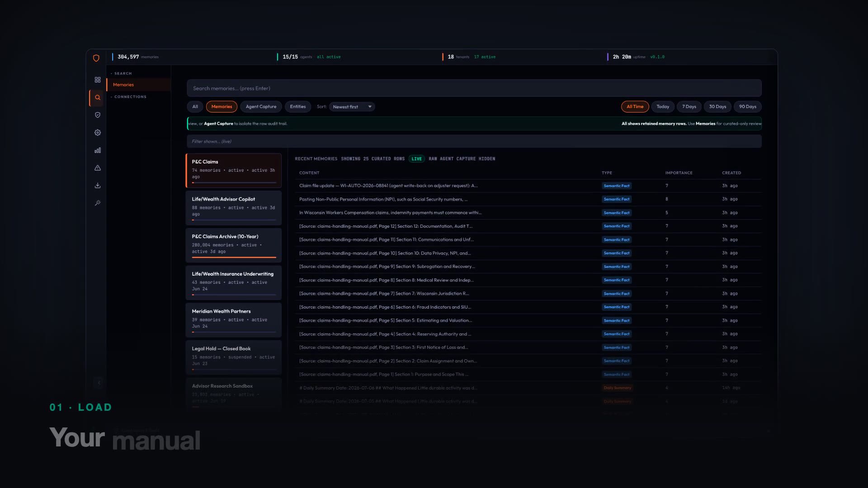868x488 pixels.
Task: Open settings gear icon in sidebar
Action: (97, 133)
